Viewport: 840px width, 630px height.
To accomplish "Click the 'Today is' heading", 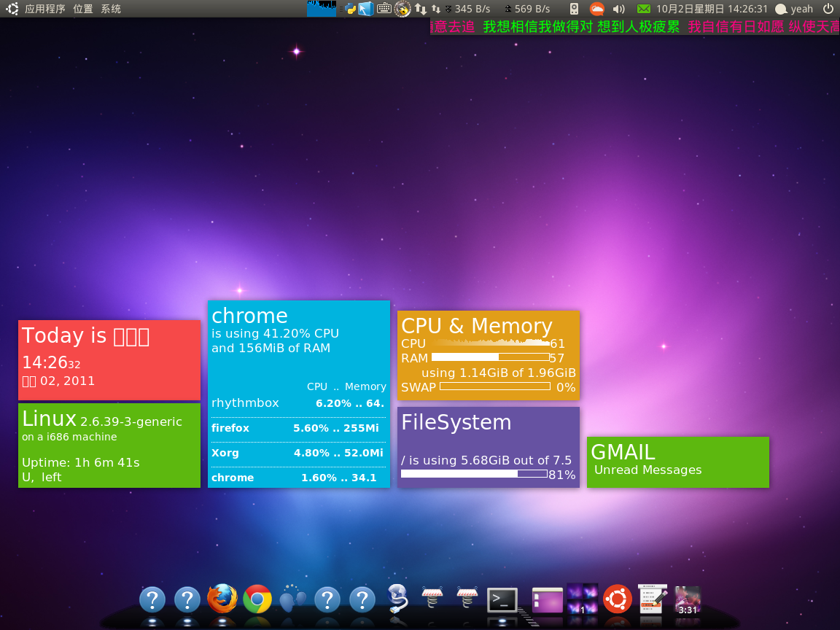I will click(85, 336).
